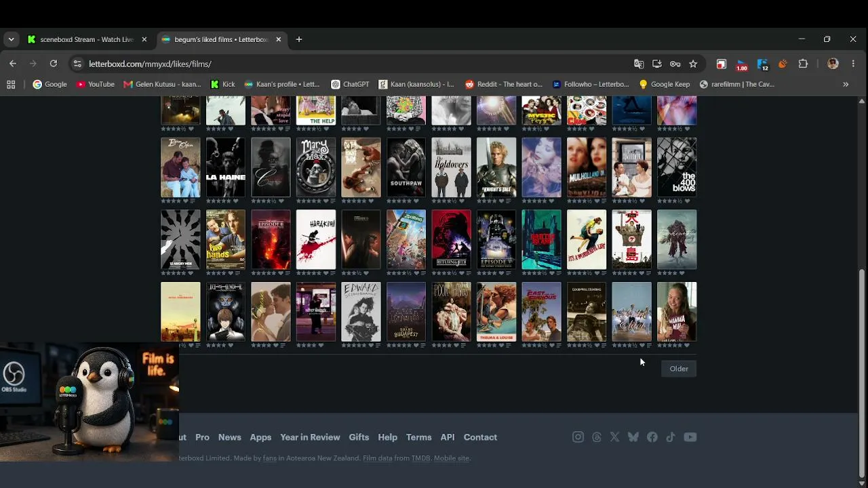Open the Google bookmark
The image size is (868, 488).
point(50,85)
